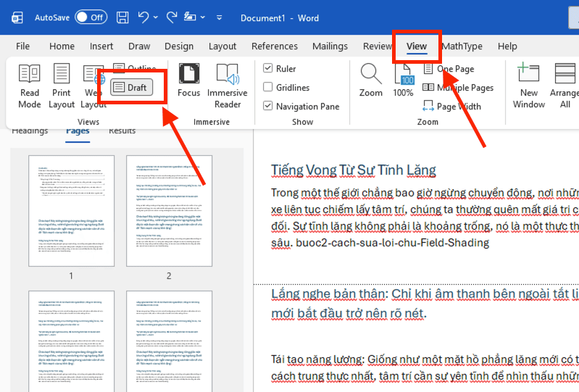This screenshot has height=392, width=579.
Task: Select Page Width zoom option
Action: [452, 107]
